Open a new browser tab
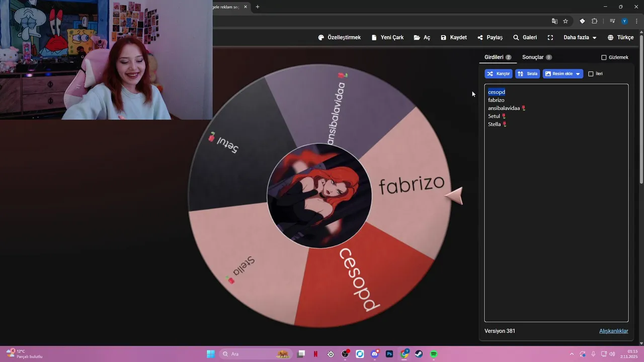This screenshot has height=362, width=644. click(x=258, y=7)
